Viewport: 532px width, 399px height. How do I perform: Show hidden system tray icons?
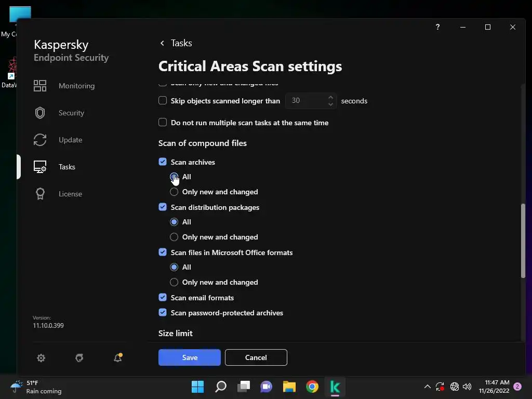tap(428, 387)
